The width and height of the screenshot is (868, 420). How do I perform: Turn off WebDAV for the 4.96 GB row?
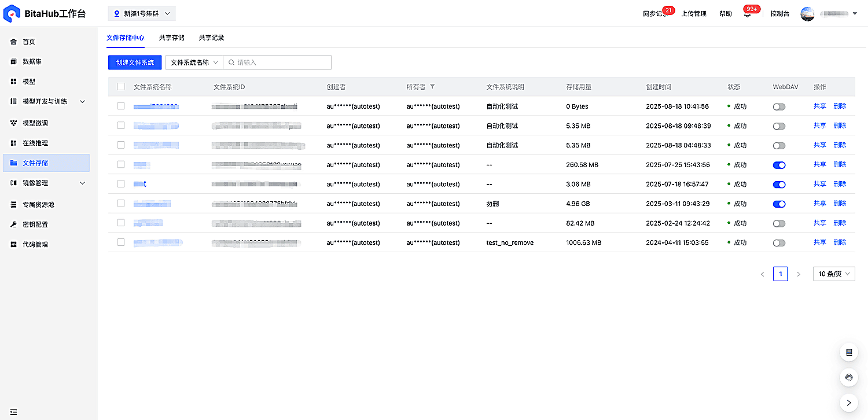pyautogui.click(x=779, y=204)
